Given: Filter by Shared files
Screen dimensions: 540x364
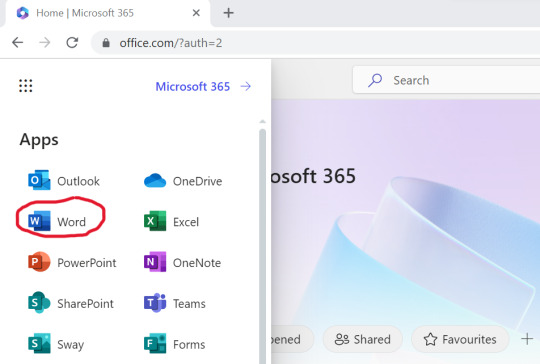Looking at the screenshot, I should click(362, 339).
